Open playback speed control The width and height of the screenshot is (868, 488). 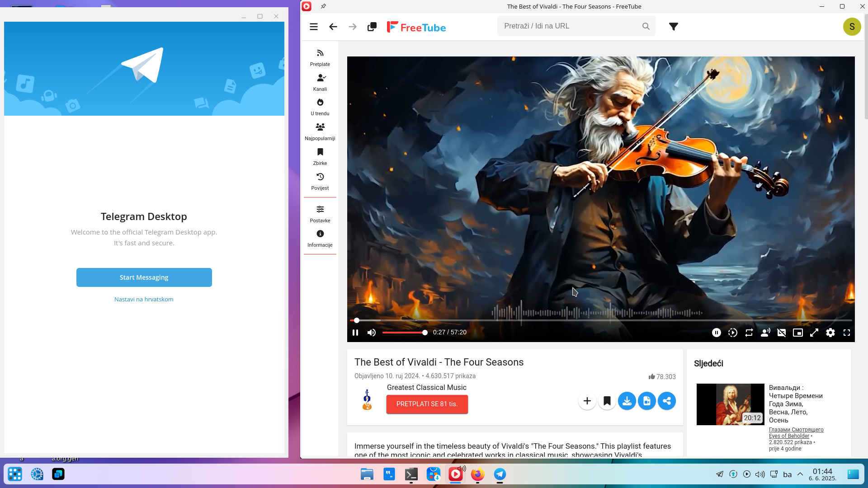[733, 333]
